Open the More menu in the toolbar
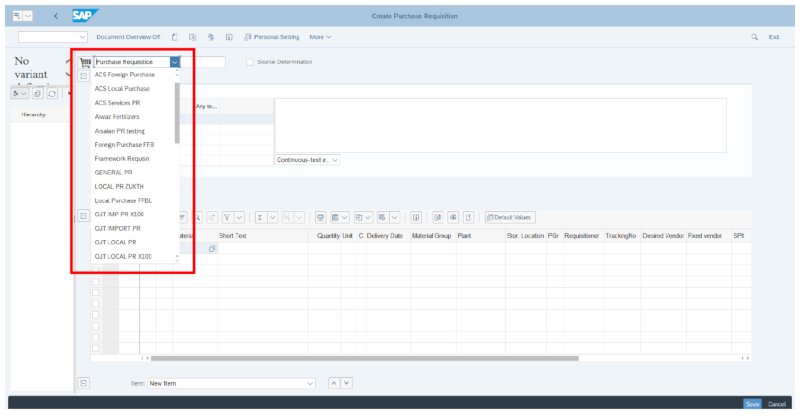This screenshot has width=800, height=417. pos(320,37)
